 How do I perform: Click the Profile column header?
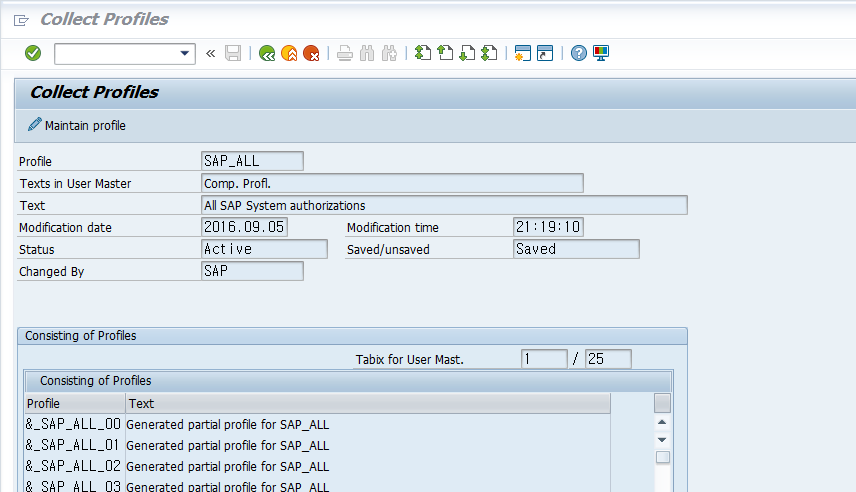tap(75, 404)
